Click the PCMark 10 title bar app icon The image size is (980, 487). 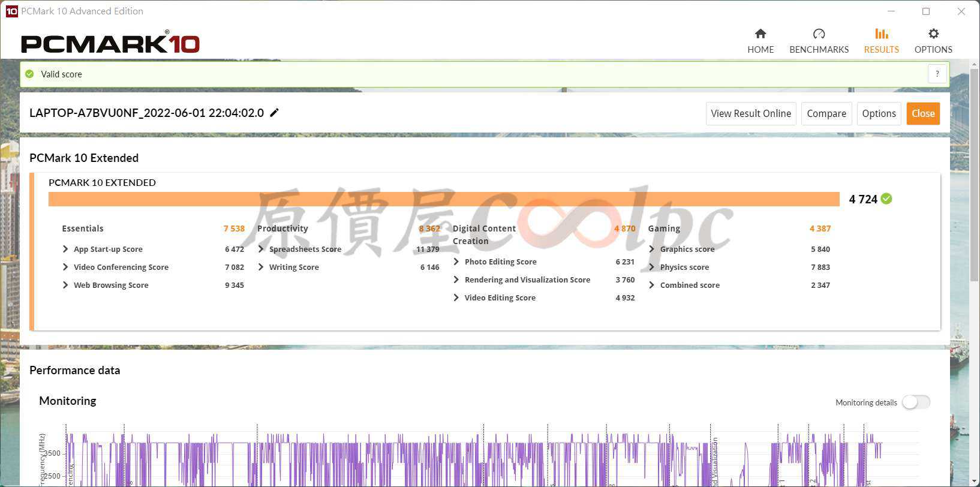11,11
